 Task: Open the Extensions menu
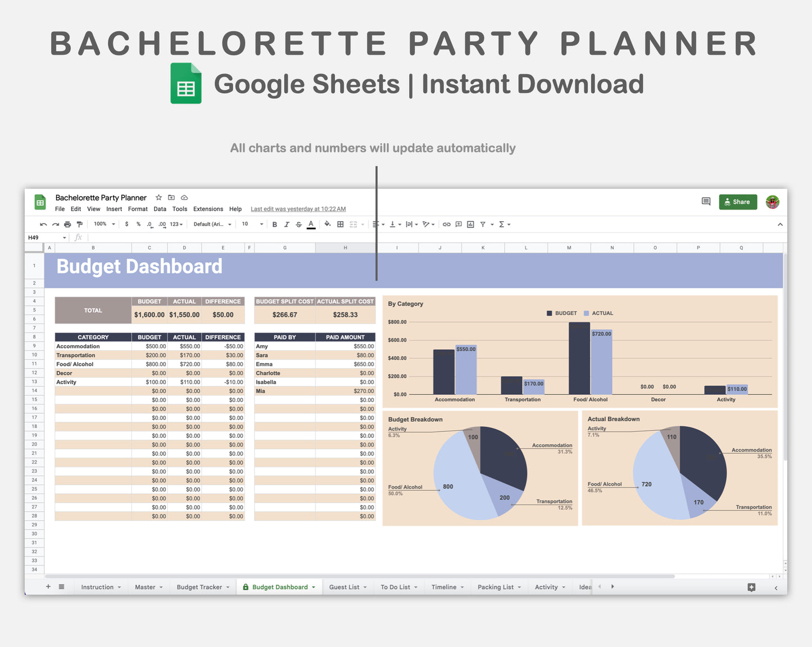[x=208, y=209]
